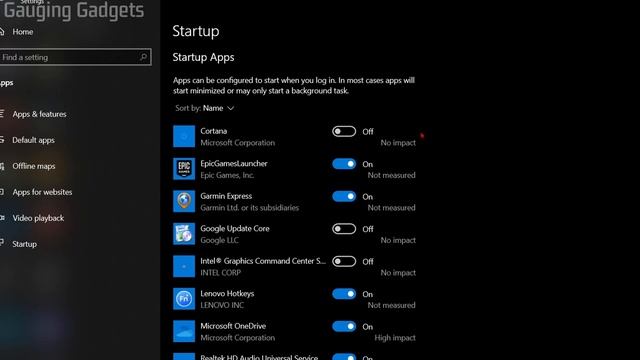Click the Offline maps sidebar icon

2,166
